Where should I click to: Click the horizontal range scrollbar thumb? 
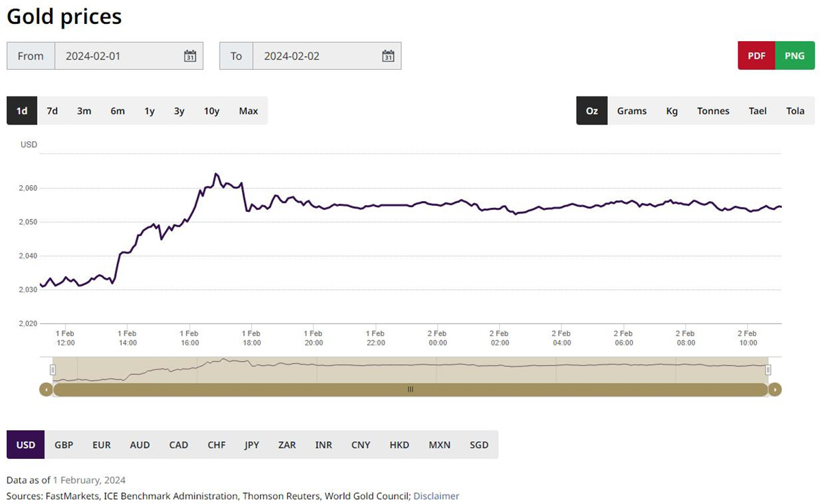point(410,390)
